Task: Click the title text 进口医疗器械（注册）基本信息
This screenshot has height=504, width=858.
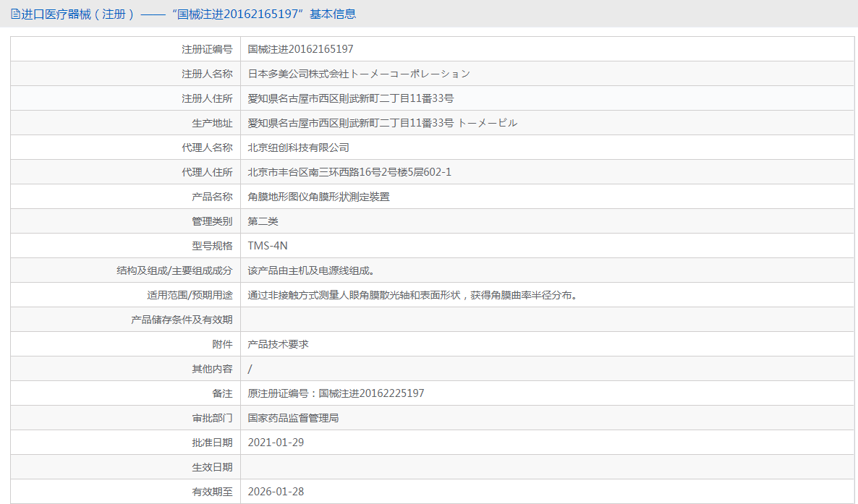Action: coord(188,14)
